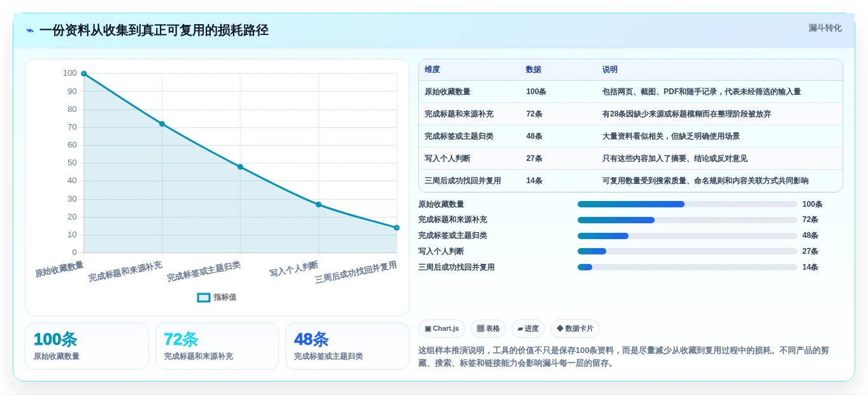
Task: Click table cell 完成标签或主题归类
Action: point(459,136)
